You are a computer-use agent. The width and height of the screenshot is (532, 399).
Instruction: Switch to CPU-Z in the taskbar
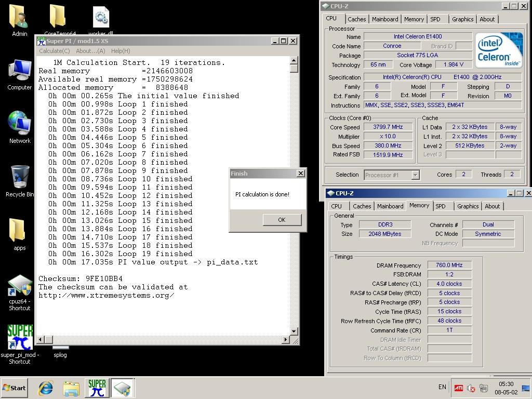pos(123,388)
